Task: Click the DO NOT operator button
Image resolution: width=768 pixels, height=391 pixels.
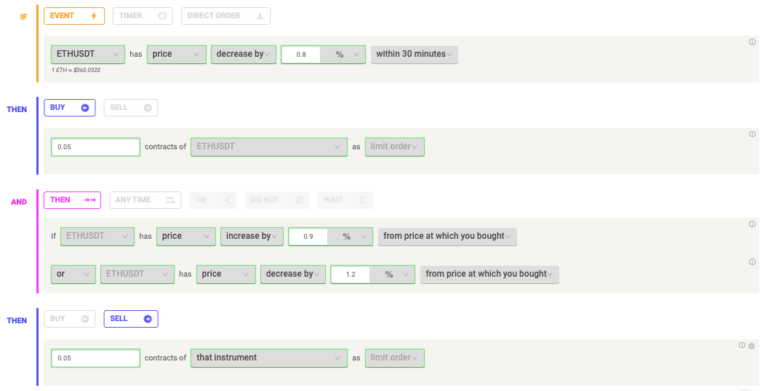Action: (277, 200)
